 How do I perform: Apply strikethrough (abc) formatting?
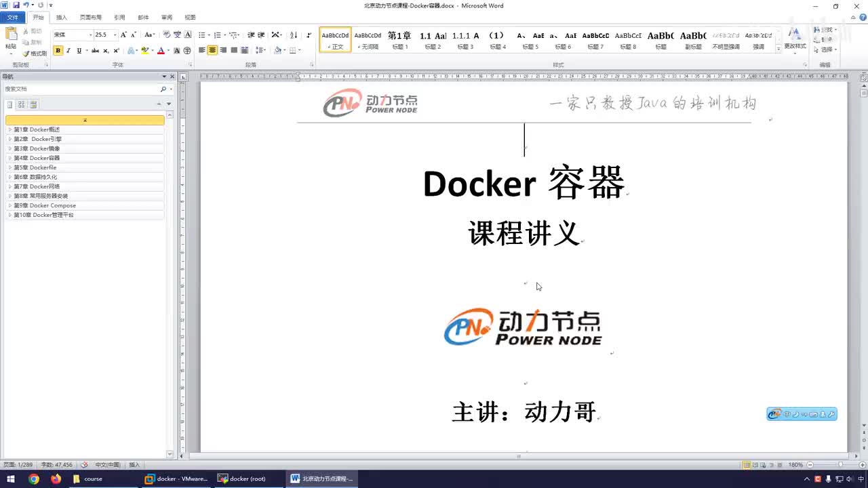pos(95,51)
